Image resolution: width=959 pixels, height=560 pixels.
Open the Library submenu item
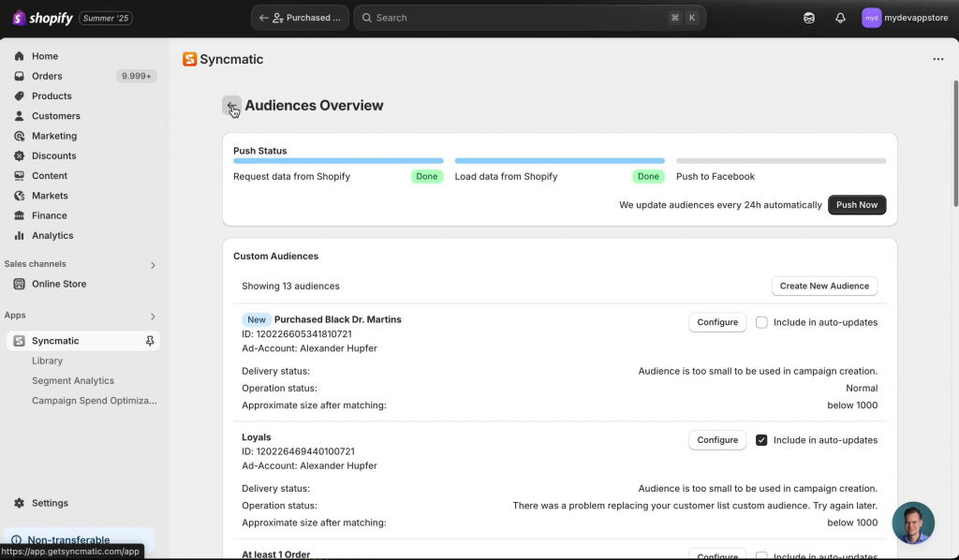click(47, 361)
